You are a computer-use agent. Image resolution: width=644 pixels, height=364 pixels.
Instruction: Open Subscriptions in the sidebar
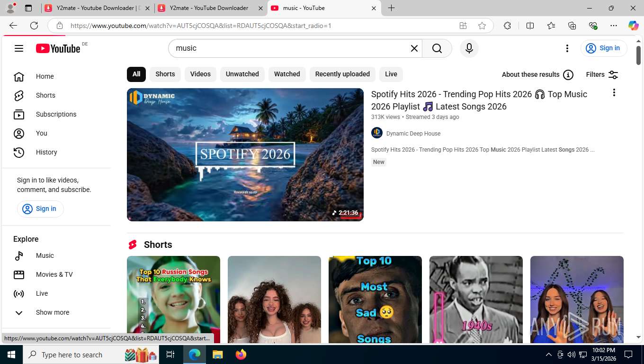pos(56,114)
